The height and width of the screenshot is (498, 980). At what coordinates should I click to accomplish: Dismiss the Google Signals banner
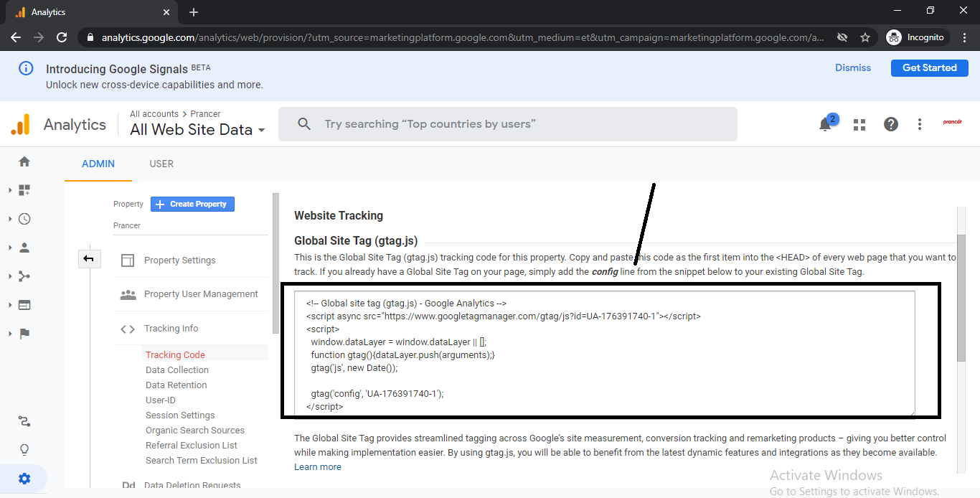tap(853, 68)
